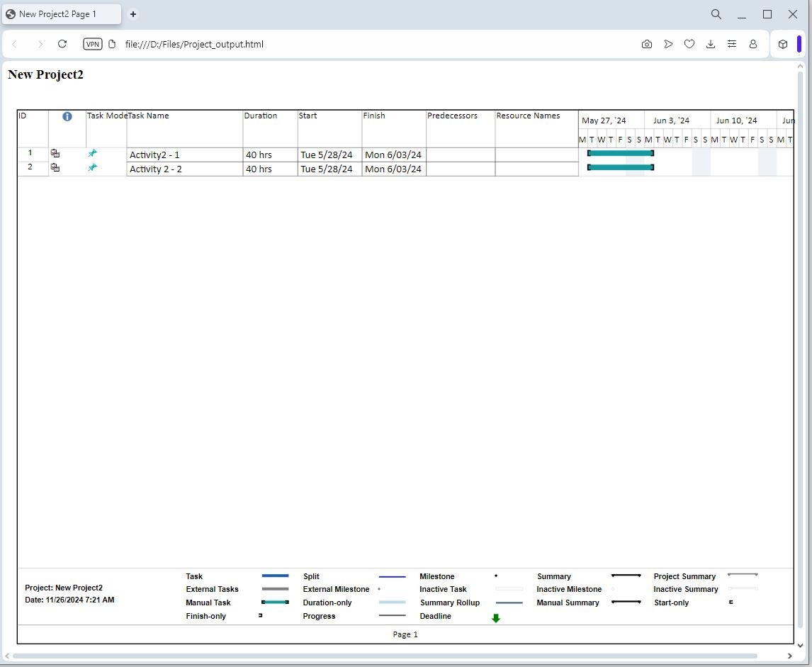Image resolution: width=812 pixels, height=667 pixels.
Task: Click the reload page button
Action: tap(62, 43)
